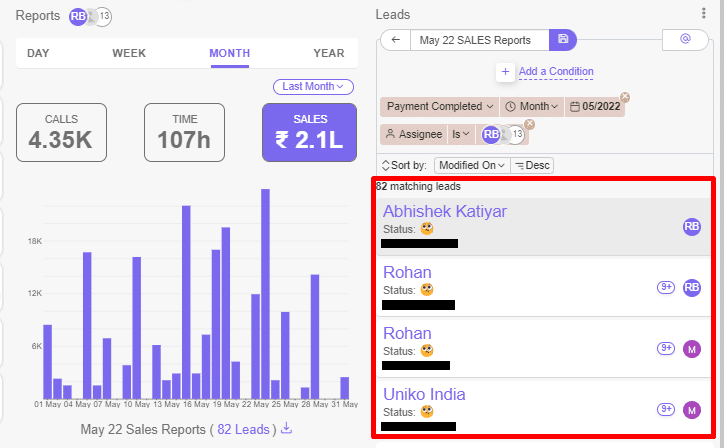Click the Add a Condition link
This screenshot has height=448, width=724.
[x=556, y=72]
